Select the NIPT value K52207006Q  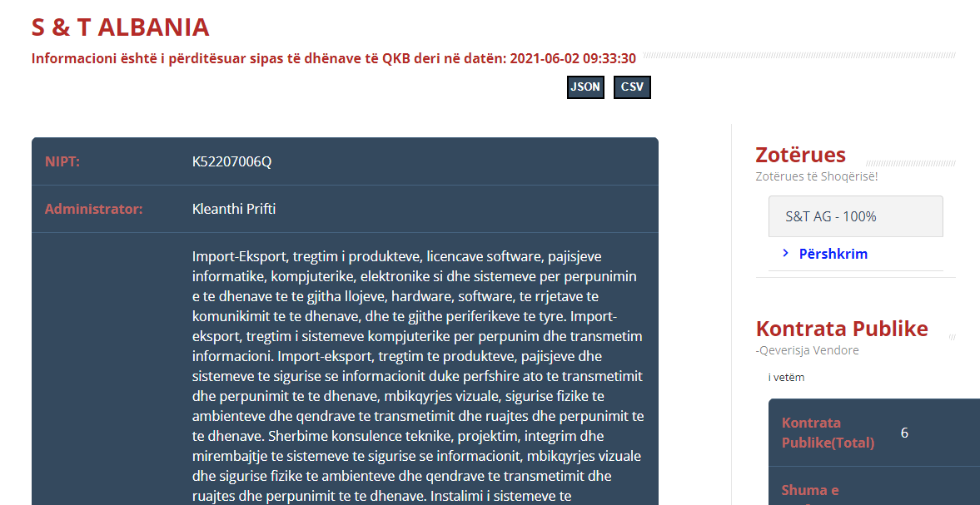[x=231, y=161]
